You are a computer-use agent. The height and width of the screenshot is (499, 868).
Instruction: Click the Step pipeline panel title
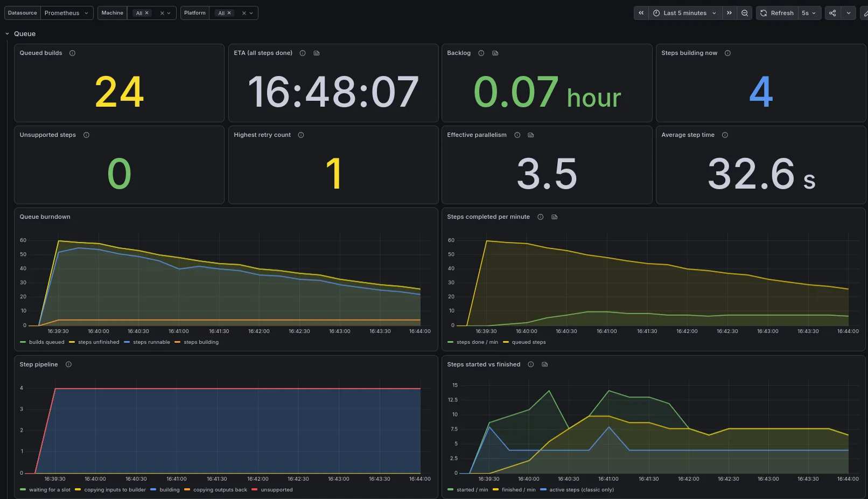tap(39, 364)
